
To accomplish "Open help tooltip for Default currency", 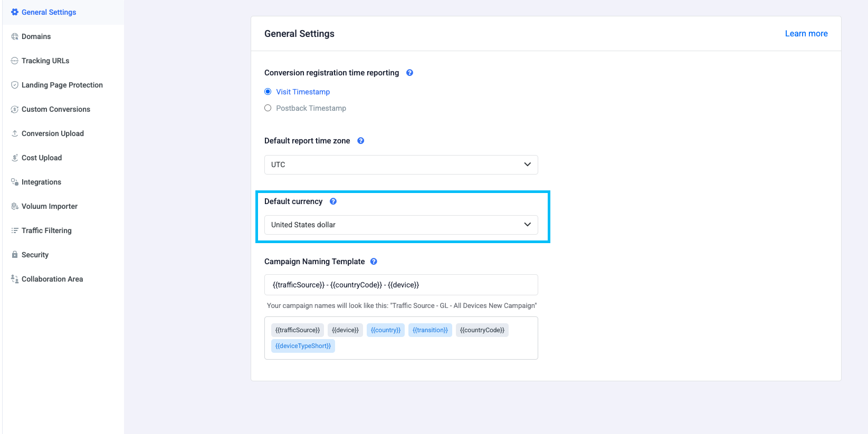I will tap(333, 201).
